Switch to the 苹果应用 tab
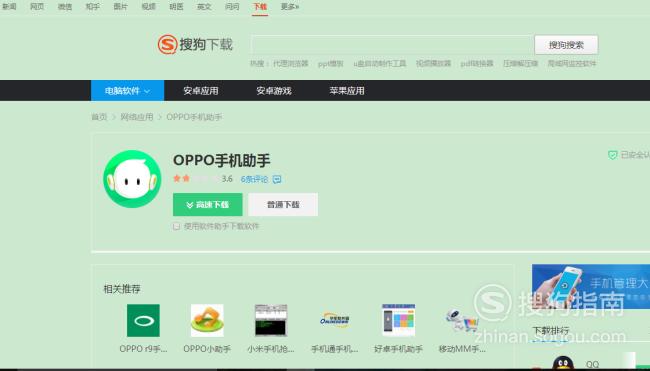Screen dimensions: 650x371 [x=347, y=90]
